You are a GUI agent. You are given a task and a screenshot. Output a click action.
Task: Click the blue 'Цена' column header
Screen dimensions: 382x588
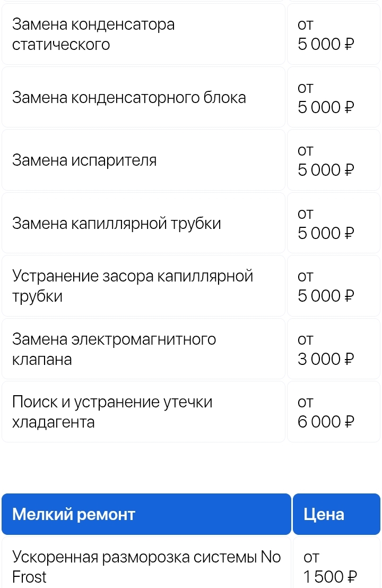[336, 514]
